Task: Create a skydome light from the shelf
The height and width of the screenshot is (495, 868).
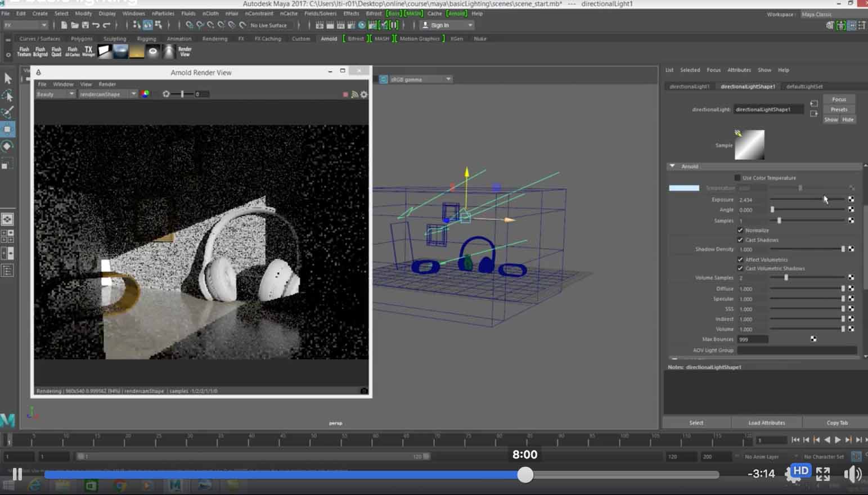Action: point(121,51)
